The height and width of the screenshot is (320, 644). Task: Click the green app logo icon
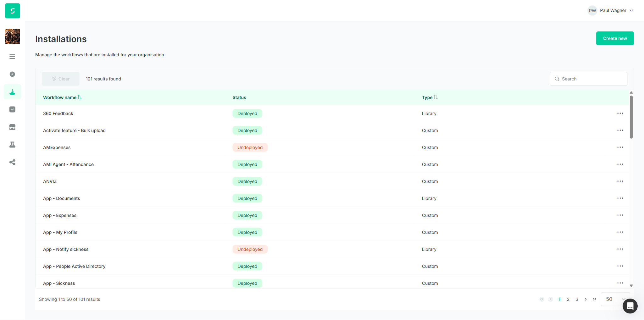[13, 11]
